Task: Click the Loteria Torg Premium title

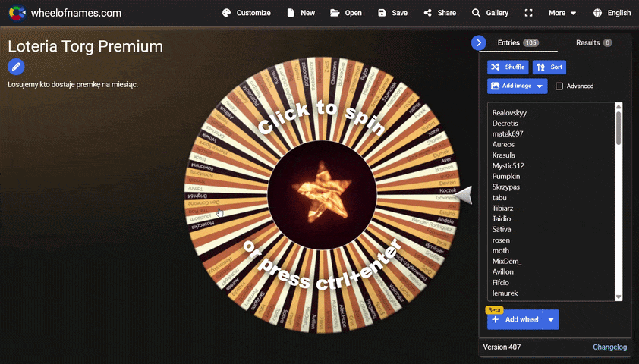Action: (85, 46)
